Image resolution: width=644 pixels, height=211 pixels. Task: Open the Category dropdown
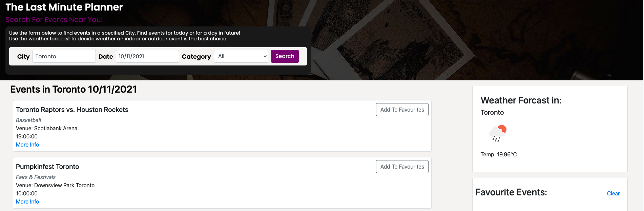(241, 56)
